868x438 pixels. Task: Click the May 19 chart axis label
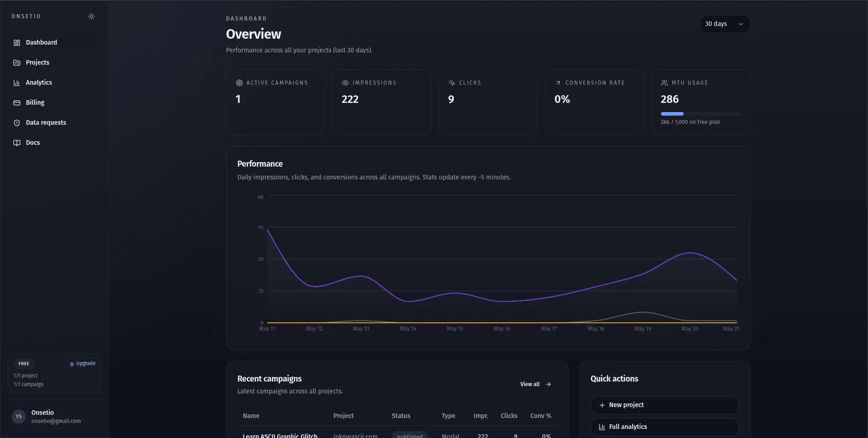coord(643,329)
